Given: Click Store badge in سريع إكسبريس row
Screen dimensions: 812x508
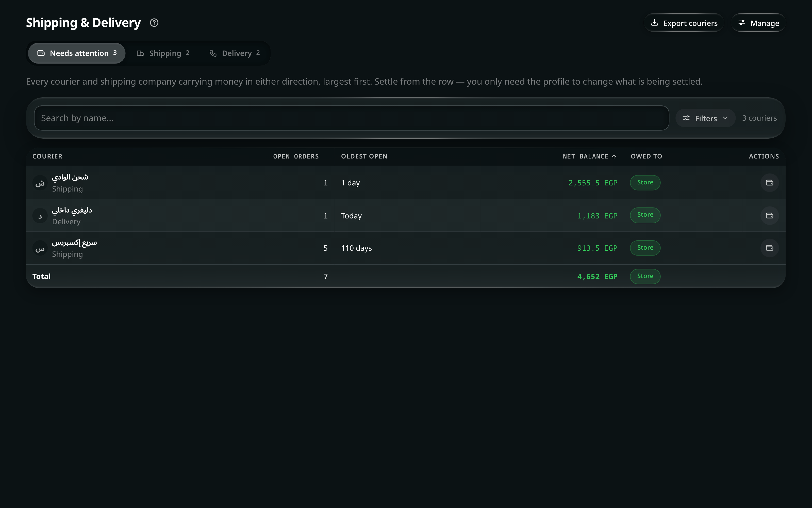Looking at the screenshot, I should [x=645, y=248].
